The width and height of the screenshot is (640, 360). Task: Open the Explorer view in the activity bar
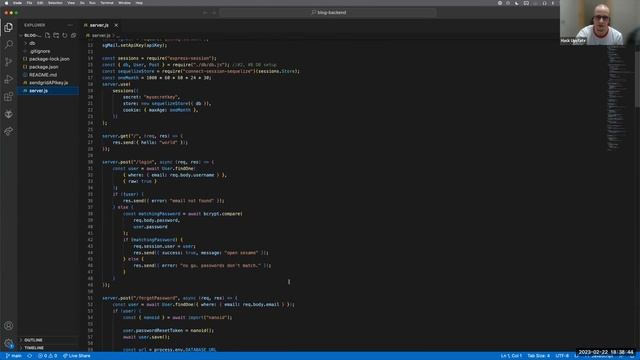coord(9,27)
